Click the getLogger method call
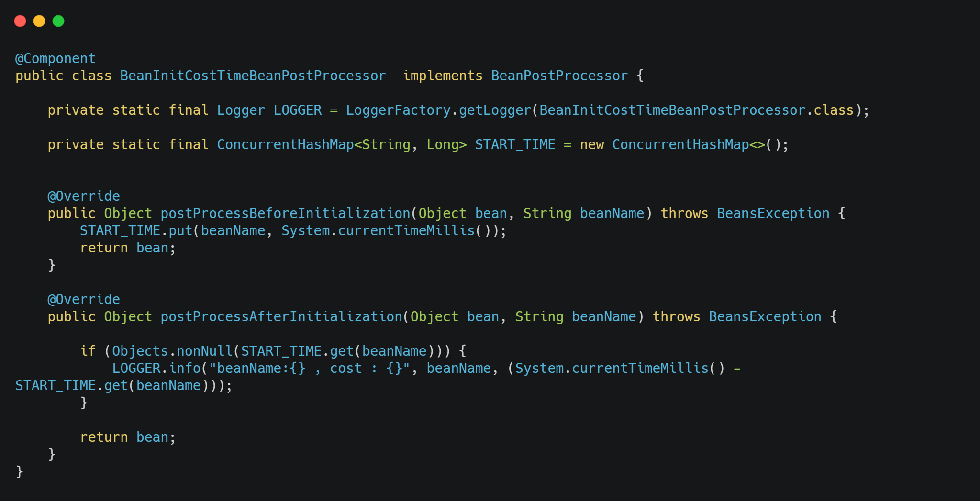980x501 pixels. (495, 110)
